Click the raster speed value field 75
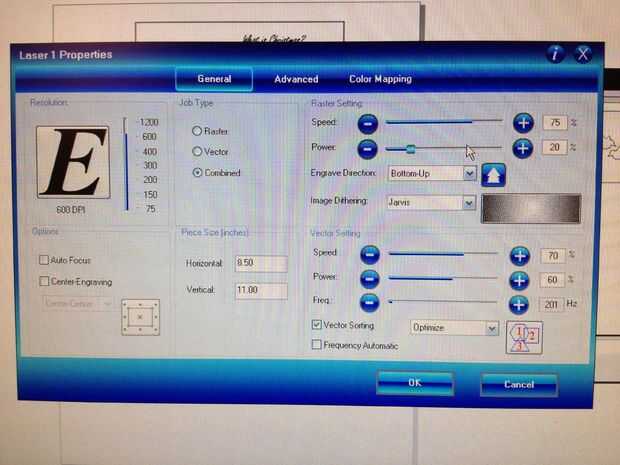The width and height of the screenshot is (620, 465). pyautogui.click(x=555, y=123)
